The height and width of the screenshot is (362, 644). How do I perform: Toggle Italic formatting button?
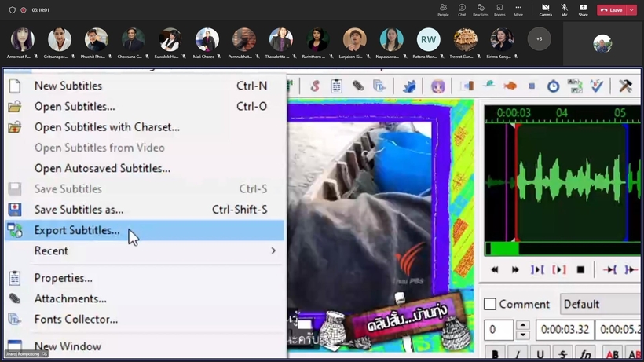[x=518, y=354]
